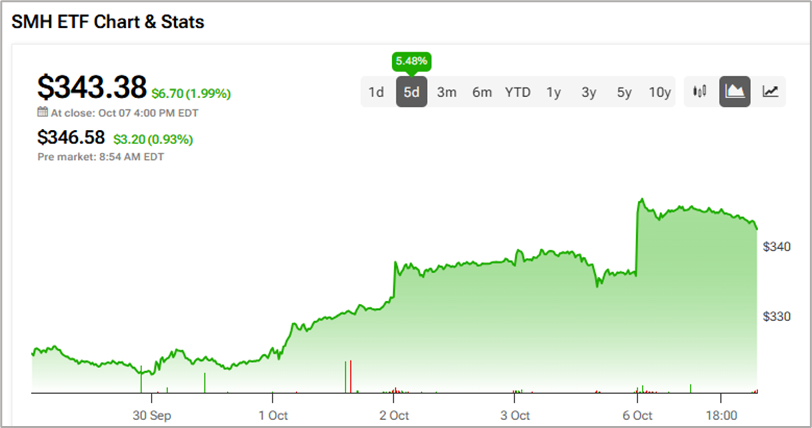Click the $346.58 pre-market price
The image size is (812, 428).
click(72, 138)
